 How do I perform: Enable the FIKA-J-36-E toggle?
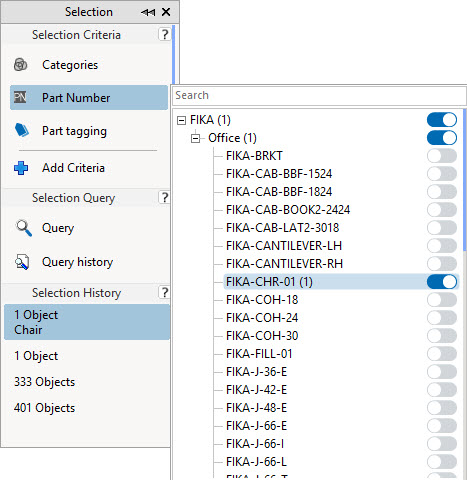(442, 372)
